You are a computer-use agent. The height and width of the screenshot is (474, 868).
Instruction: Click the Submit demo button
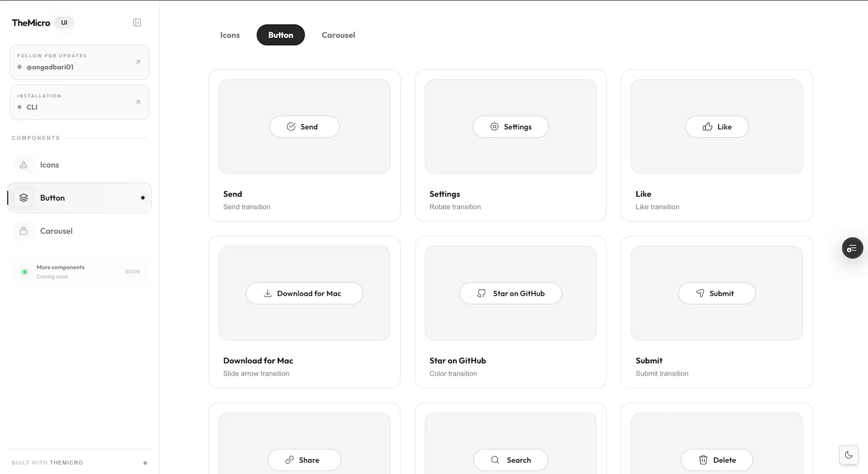(x=717, y=293)
